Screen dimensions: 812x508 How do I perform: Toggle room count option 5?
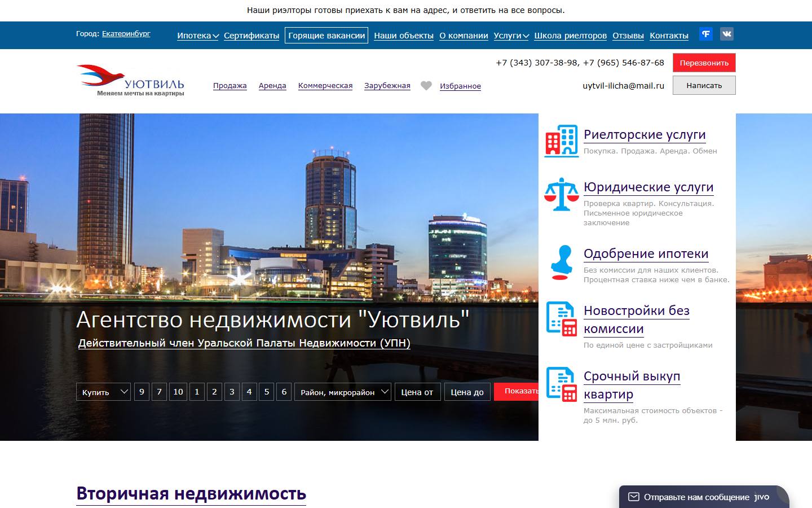pyautogui.click(x=267, y=392)
